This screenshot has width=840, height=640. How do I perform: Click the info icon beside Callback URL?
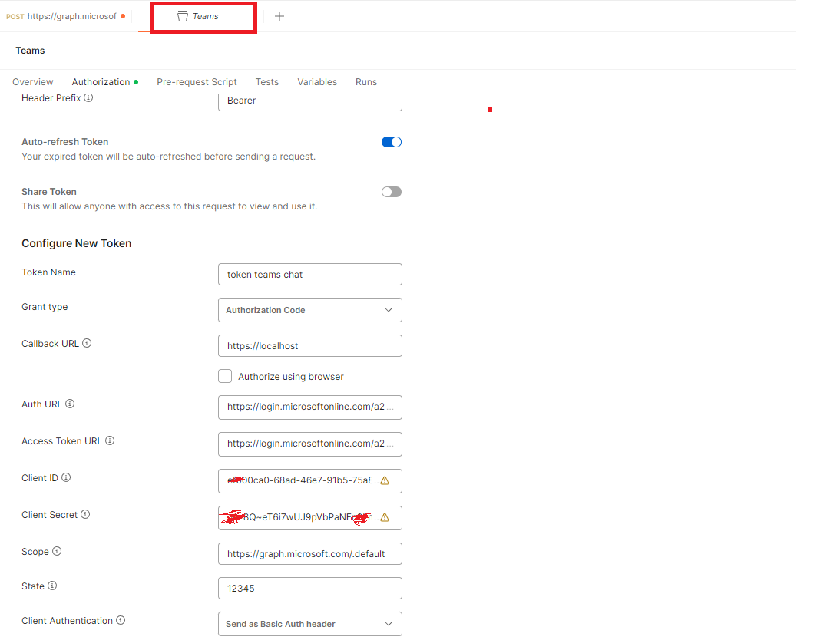coord(87,344)
